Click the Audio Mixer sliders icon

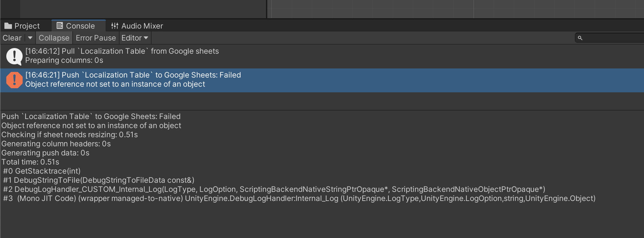coord(115,26)
